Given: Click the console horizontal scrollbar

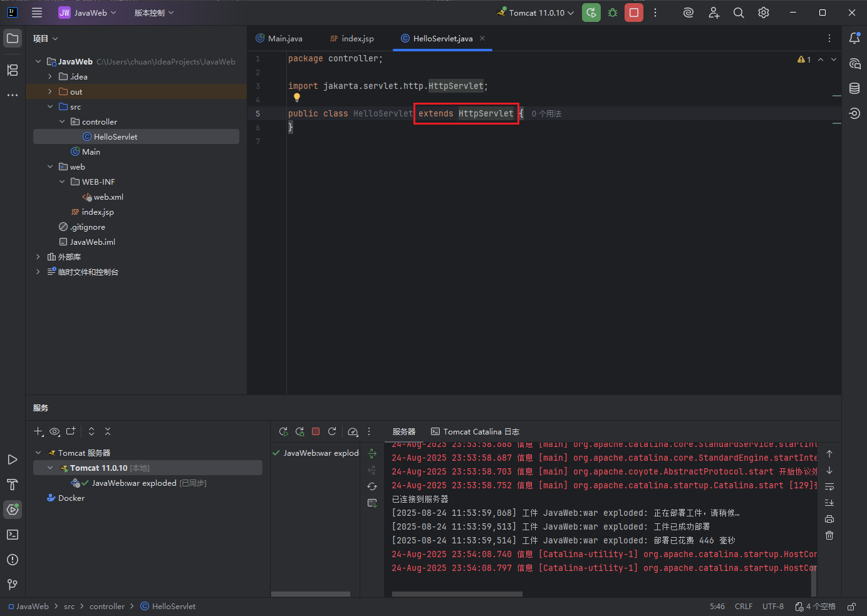Looking at the screenshot, I should pyautogui.click(x=457, y=594).
